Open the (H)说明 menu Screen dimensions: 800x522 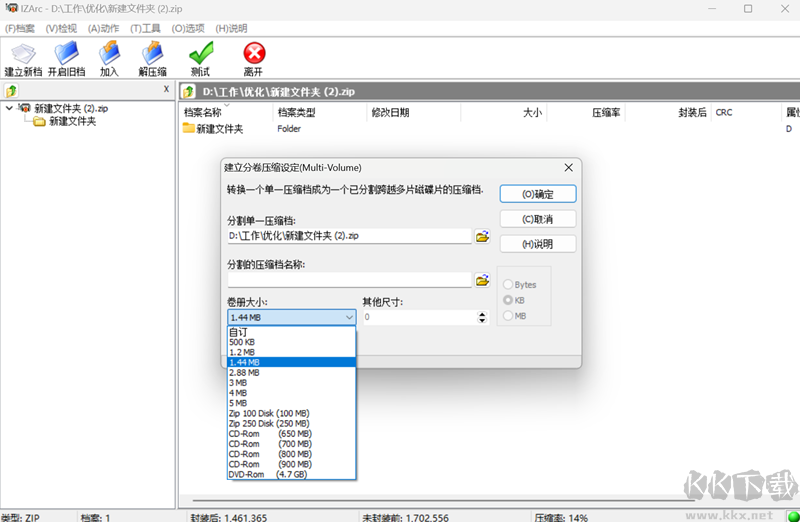[x=231, y=29]
